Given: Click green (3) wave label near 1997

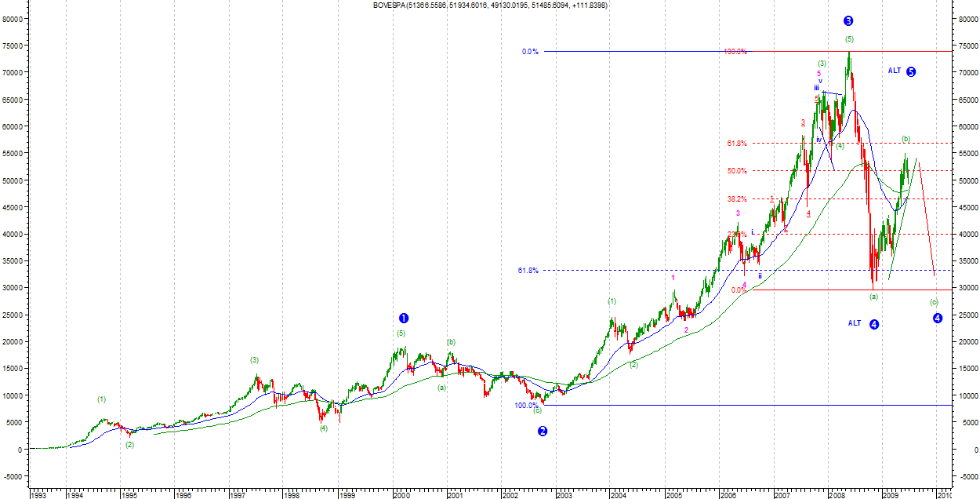Looking at the screenshot, I should 254,360.
